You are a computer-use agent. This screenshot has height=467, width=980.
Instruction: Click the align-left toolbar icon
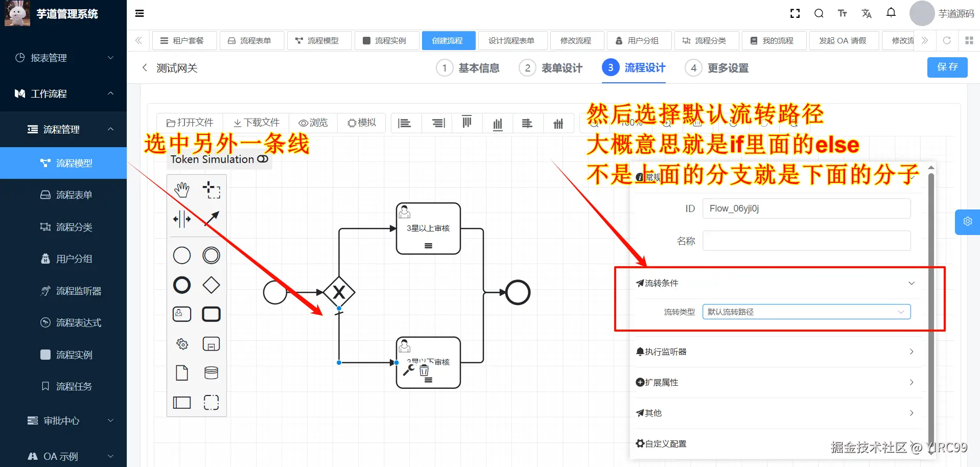coord(405,123)
